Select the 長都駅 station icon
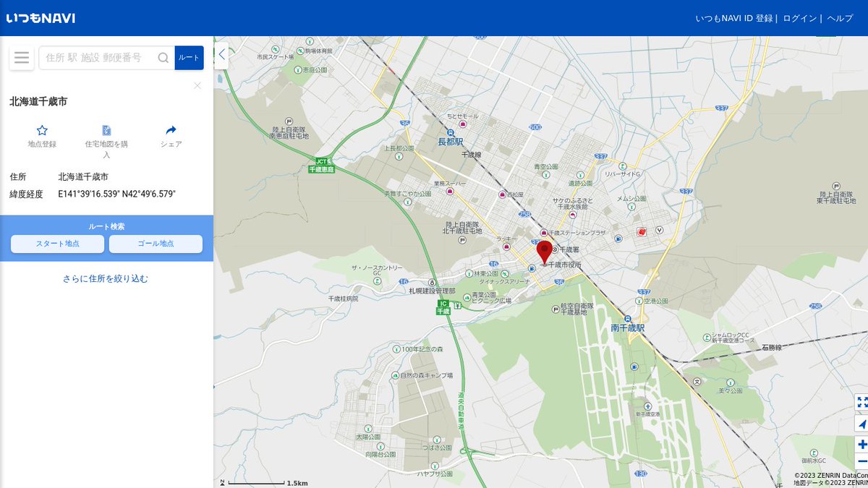Viewport: 868px width, 488px height. click(x=451, y=132)
